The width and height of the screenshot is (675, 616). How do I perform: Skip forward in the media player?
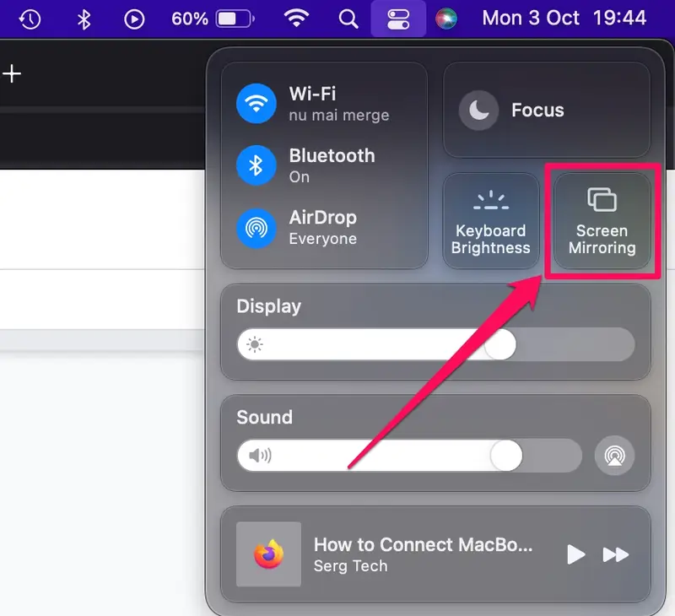pyautogui.click(x=617, y=554)
